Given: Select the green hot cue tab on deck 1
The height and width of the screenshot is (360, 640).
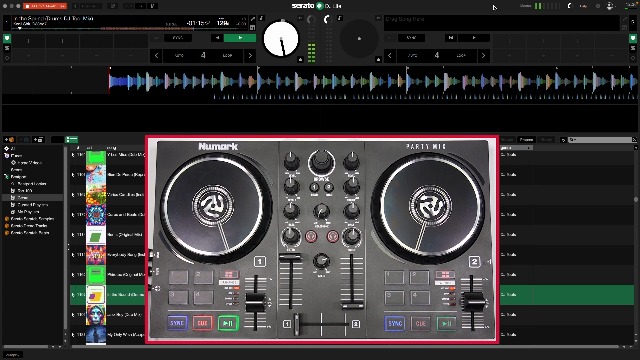Looking at the screenshot, I should pos(7,39).
